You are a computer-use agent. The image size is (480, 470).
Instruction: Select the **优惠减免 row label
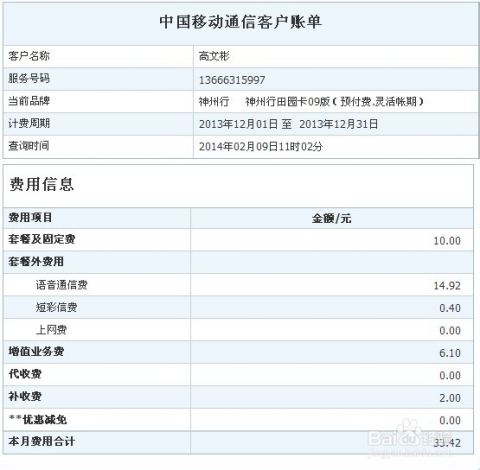pos(38,419)
